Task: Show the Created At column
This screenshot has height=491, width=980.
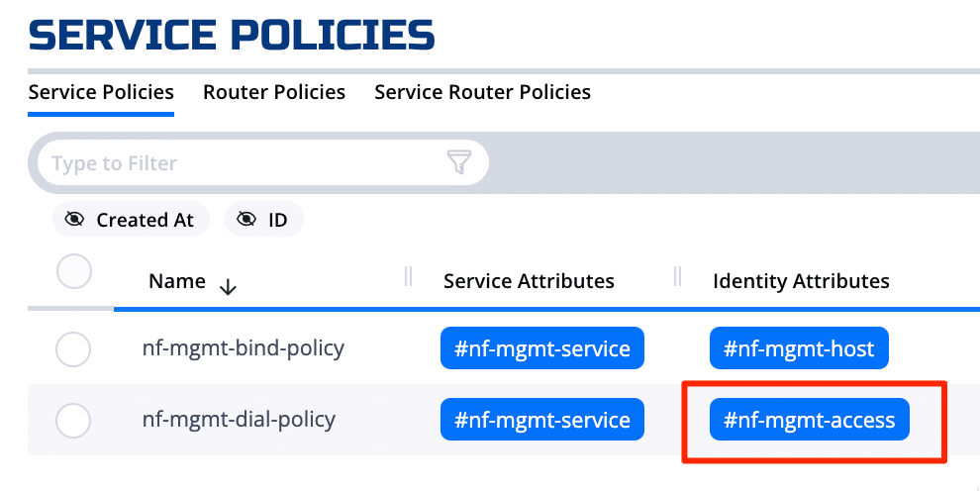Action: 131,220
